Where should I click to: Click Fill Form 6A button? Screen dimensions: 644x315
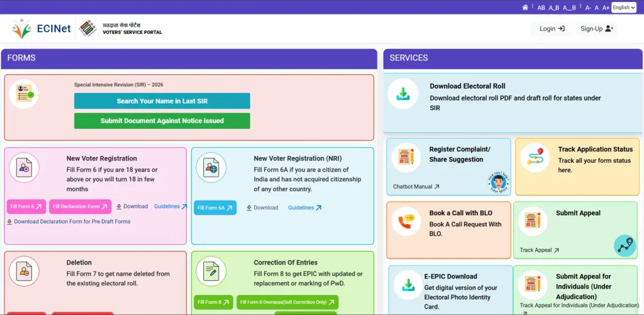214,207
